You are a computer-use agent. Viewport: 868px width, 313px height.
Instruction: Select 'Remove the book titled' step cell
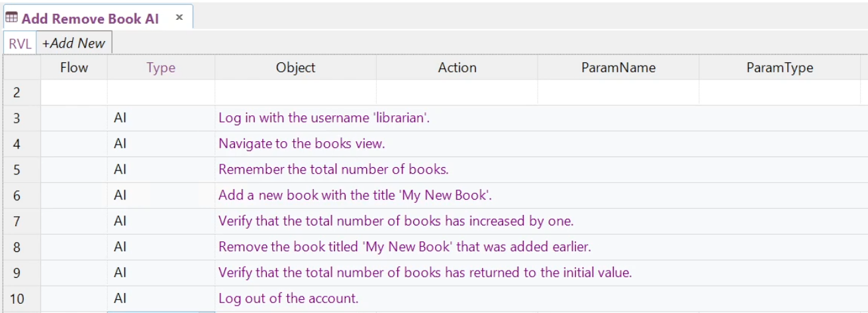[x=404, y=247]
